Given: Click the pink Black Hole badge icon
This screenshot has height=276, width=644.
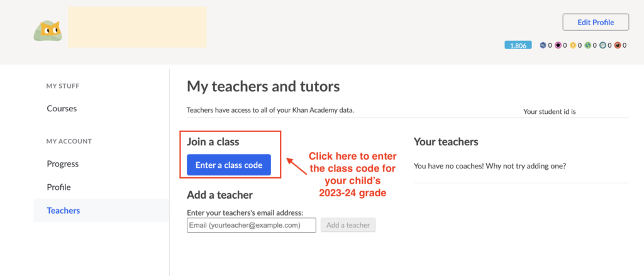Looking at the screenshot, I should [x=558, y=45].
